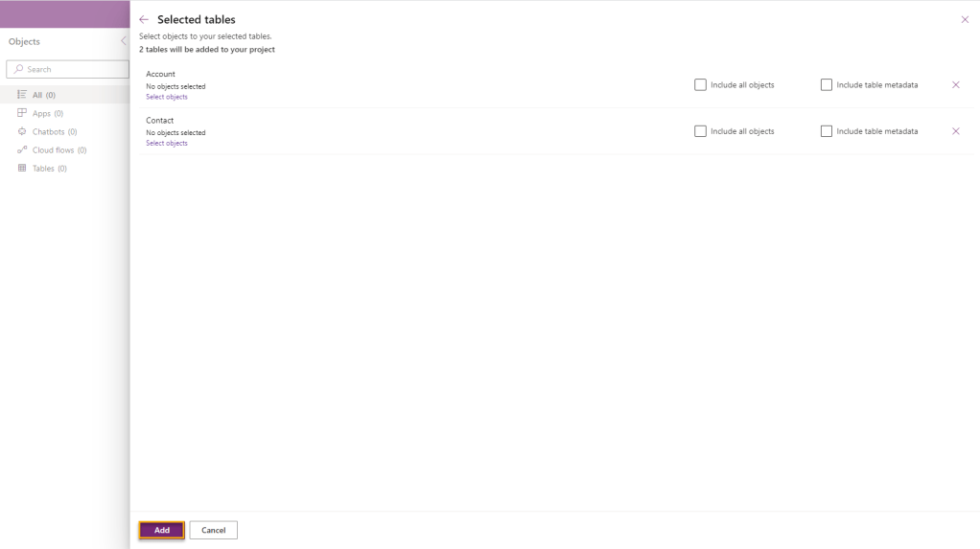
Task: Enable Include all objects for Account
Action: click(x=701, y=85)
